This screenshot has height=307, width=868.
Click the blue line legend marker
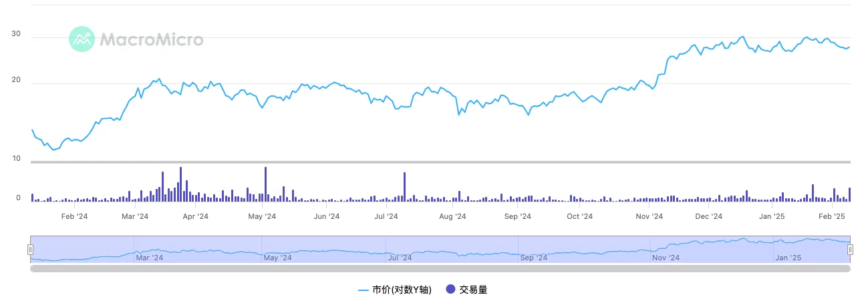click(x=364, y=290)
